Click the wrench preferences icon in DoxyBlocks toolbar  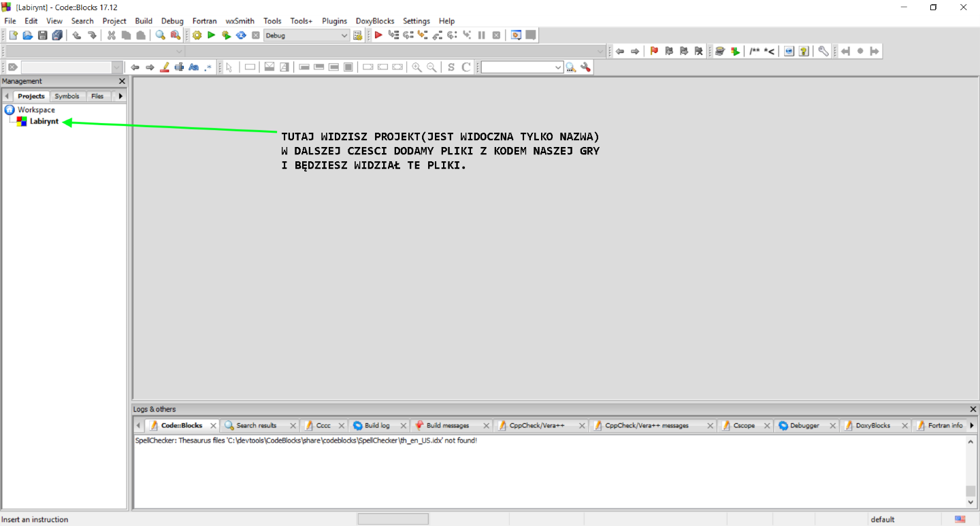823,51
